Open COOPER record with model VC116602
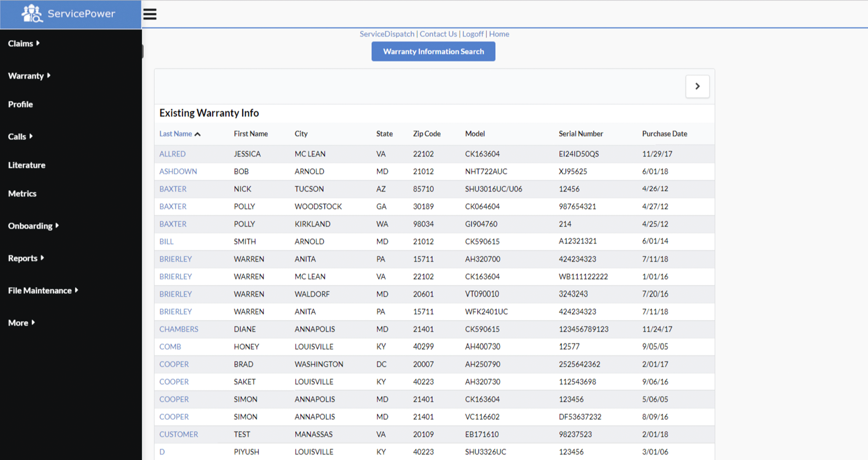 pyautogui.click(x=174, y=417)
